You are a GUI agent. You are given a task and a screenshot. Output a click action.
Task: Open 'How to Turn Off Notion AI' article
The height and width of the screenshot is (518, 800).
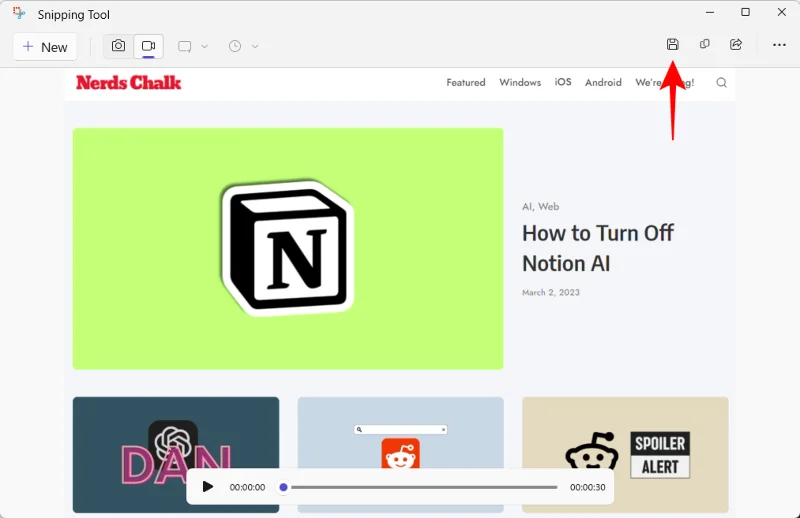[597, 249]
